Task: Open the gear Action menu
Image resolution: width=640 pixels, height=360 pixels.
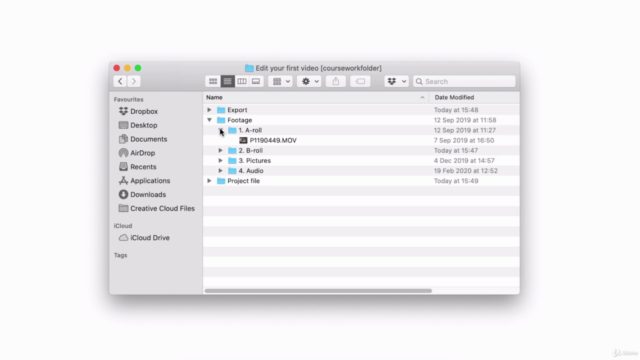Action: (x=309, y=81)
